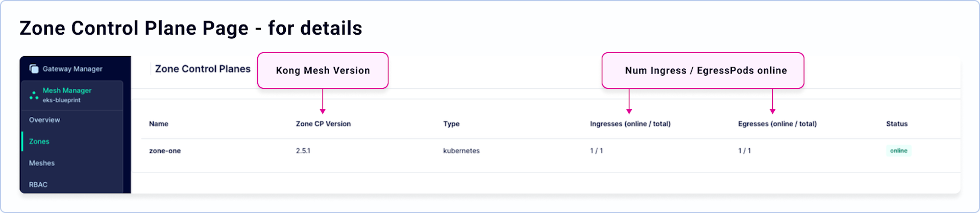The width and height of the screenshot is (980, 213).
Task: Click Ingresses (online / total) column header
Action: pyautogui.click(x=630, y=124)
